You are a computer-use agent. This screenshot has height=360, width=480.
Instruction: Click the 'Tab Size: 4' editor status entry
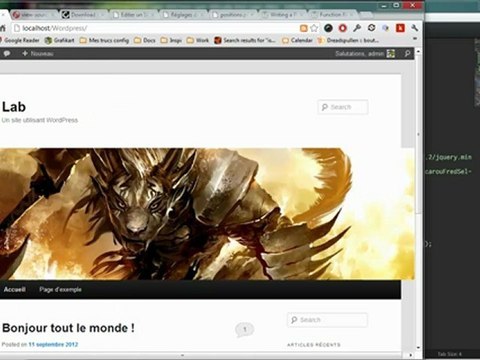[450, 354]
